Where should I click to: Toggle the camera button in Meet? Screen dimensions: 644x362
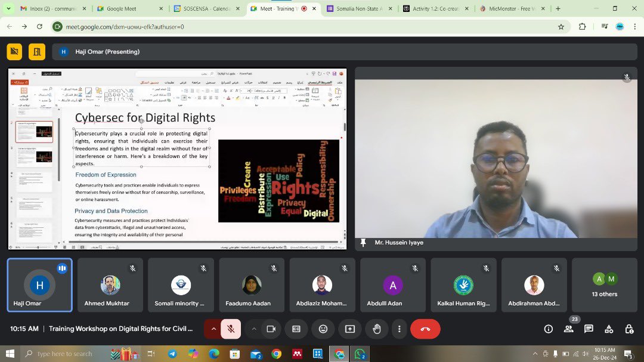[x=271, y=329]
